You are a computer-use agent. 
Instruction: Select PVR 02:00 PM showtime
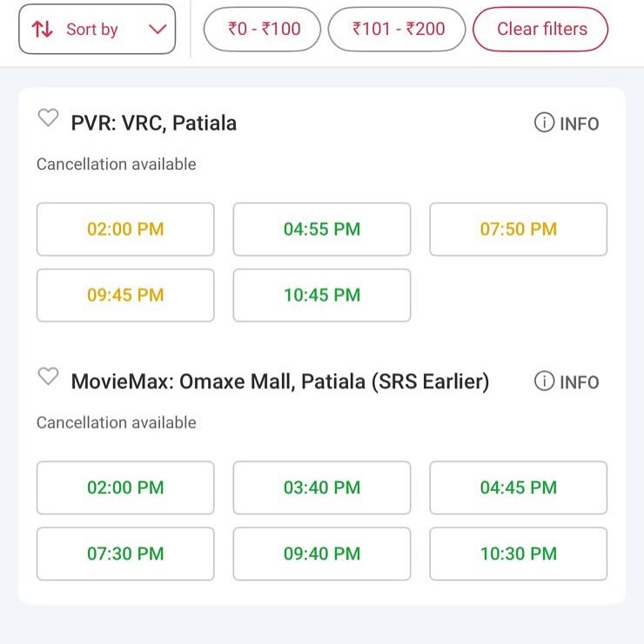[x=125, y=229]
